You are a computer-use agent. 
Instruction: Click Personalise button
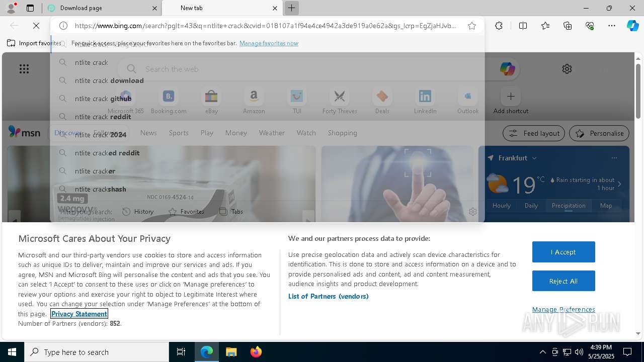pyautogui.click(x=599, y=133)
